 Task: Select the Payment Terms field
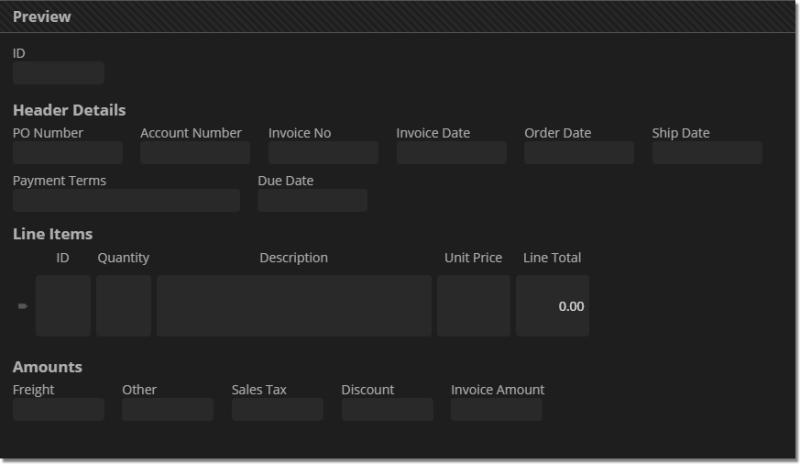(126, 200)
